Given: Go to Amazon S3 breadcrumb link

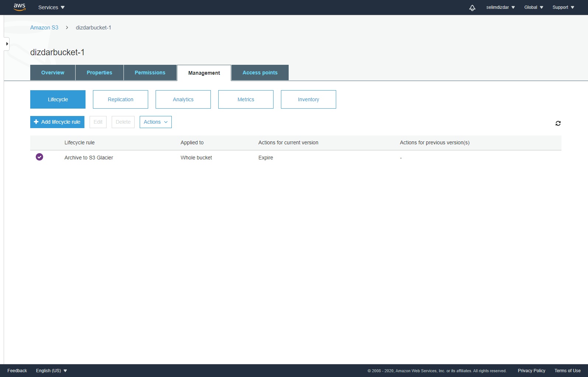Looking at the screenshot, I should click(44, 28).
